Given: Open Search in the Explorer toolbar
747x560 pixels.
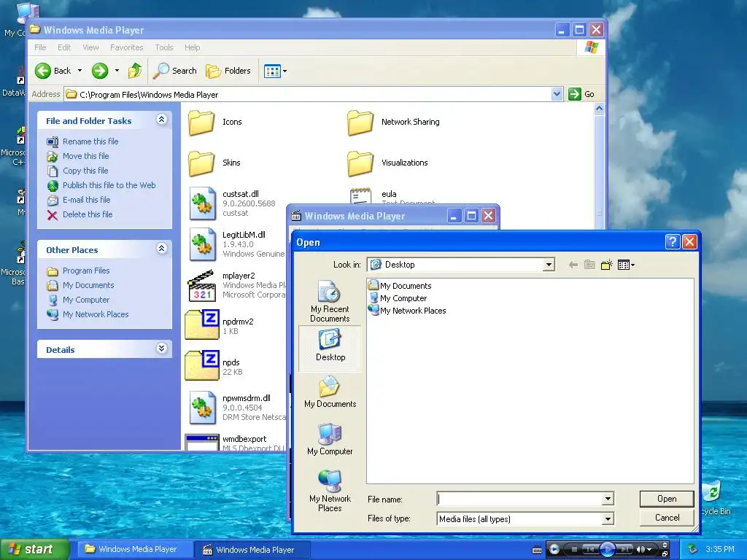Looking at the screenshot, I should click(175, 71).
